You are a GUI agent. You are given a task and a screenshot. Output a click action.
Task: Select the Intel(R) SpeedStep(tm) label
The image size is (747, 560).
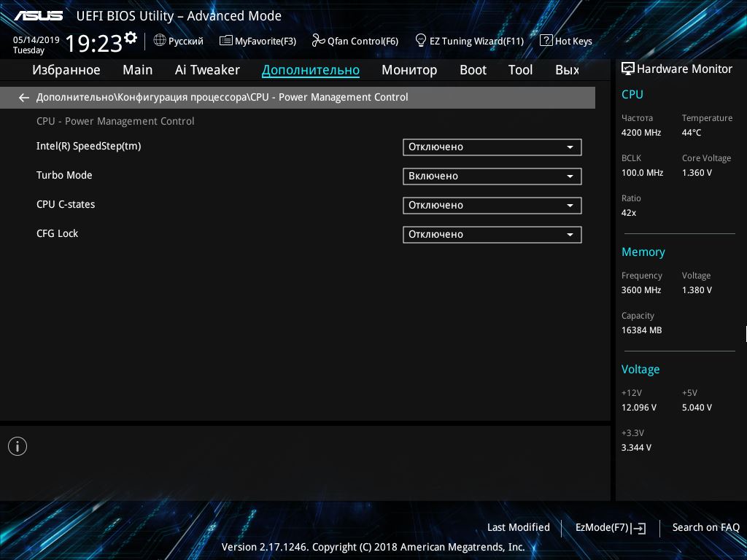pos(88,146)
